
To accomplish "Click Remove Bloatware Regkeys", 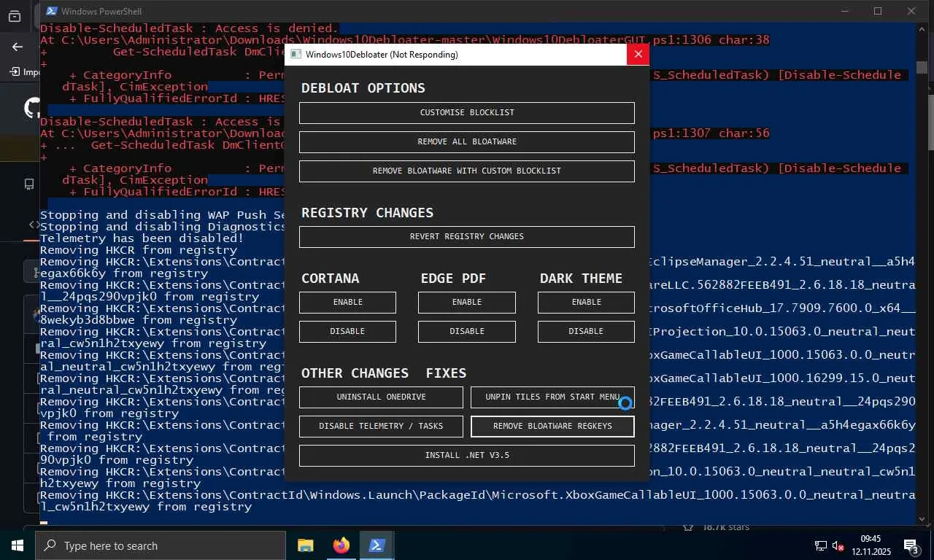I will click(552, 427).
